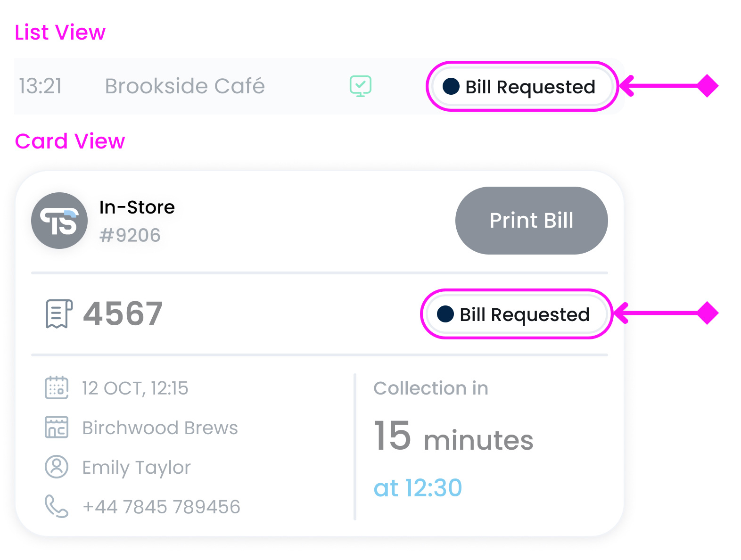The image size is (741, 560).
Task: Click the calendar icon beside 12 OCT
Action: [56, 387]
